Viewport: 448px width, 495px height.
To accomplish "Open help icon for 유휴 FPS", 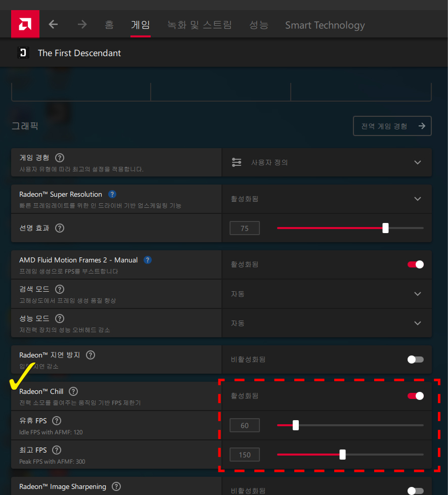I will tap(57, 421).
